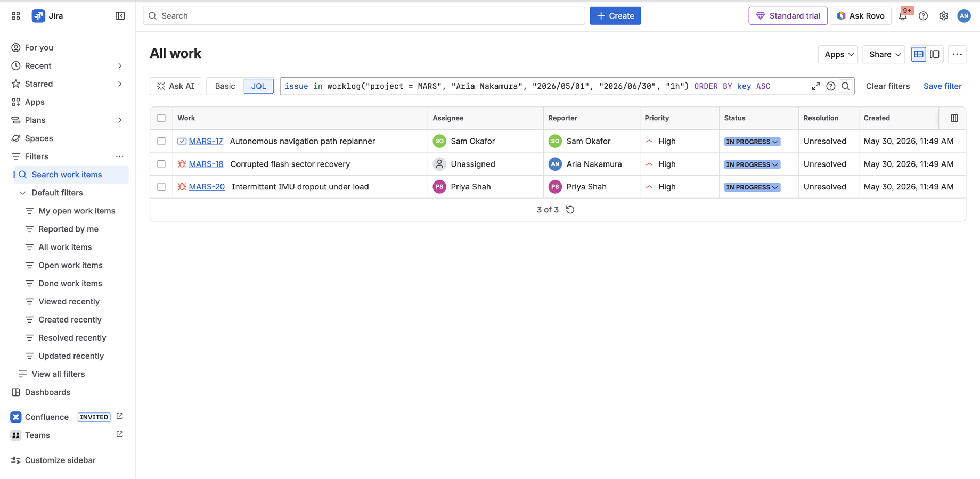Open the MARS-18 In Progress status dropdown
Image resolution: width=980 pixels, height=479 pixels.
pos(752,164)
